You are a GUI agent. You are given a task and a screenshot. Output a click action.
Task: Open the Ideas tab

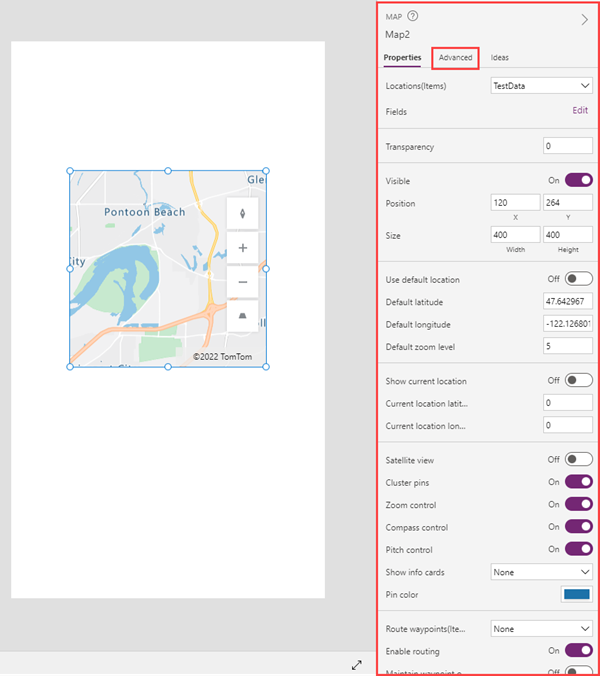tap(500, 57)
